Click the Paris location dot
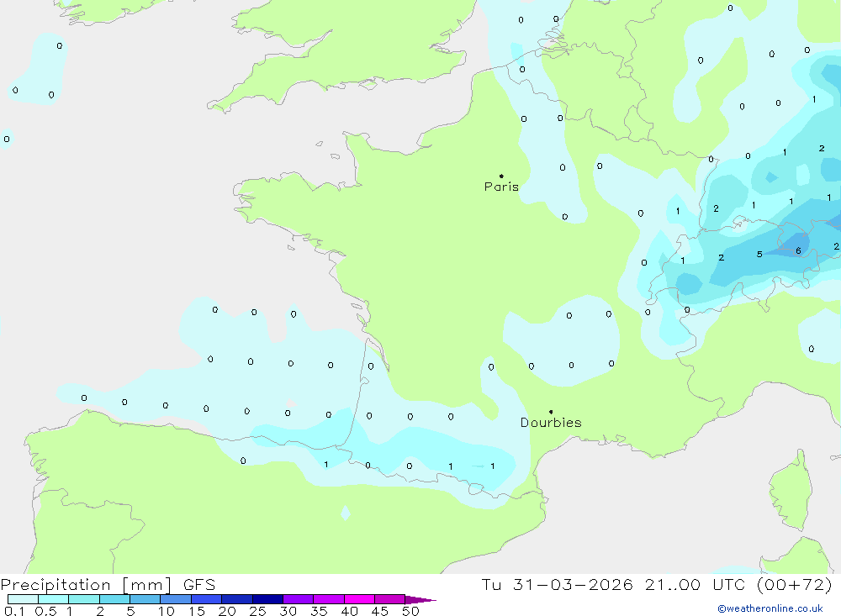Viewport: 841px width, 616px height. tap(501, 176)
